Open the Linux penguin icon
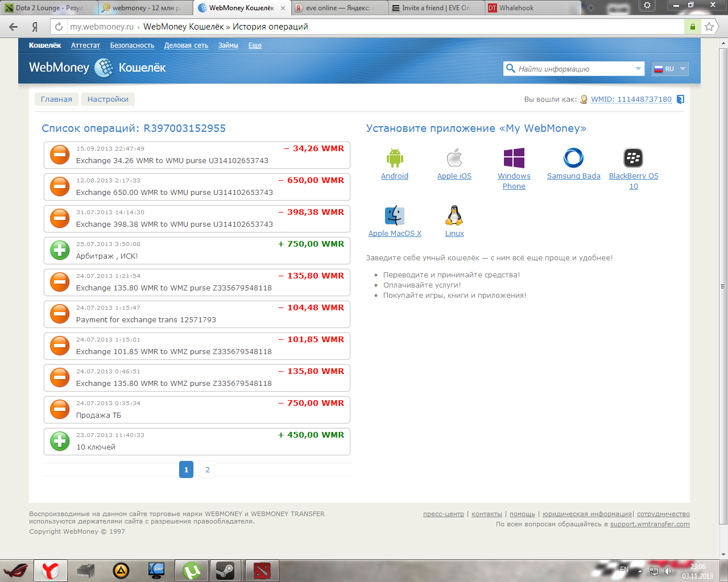This screenshot has width=728, height=582. [454, 215]
